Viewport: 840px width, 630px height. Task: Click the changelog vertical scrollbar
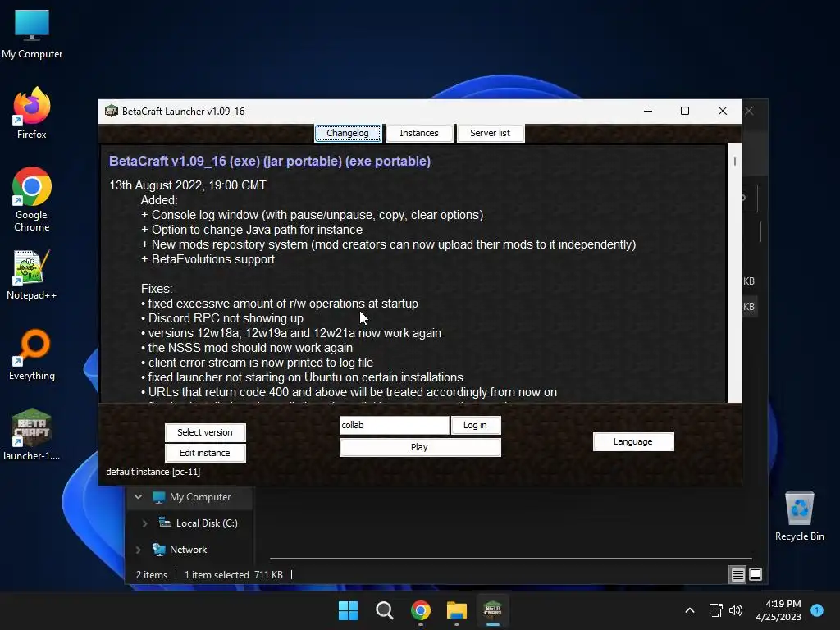[734, 272]
